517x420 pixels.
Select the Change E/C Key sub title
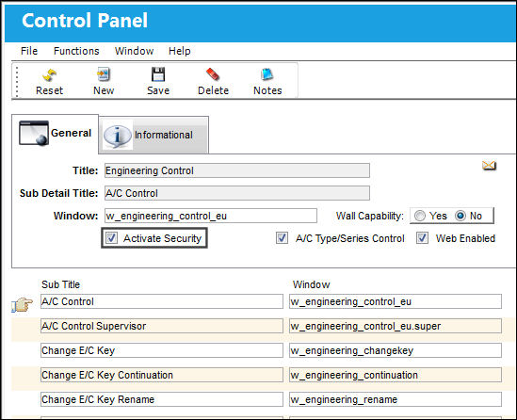tap(162, 350)
